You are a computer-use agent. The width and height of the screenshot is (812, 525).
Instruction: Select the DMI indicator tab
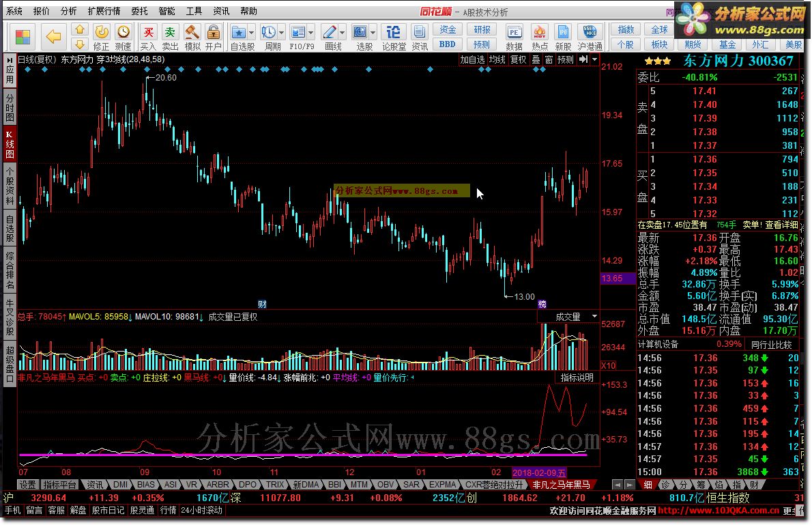[120, 485]
